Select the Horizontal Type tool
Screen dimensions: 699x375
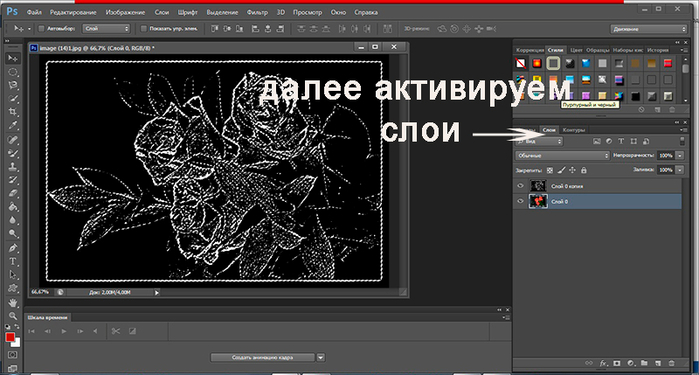[12, 262]
